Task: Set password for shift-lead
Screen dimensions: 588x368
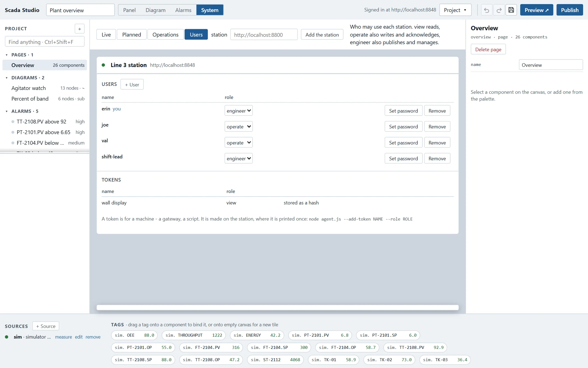Action: (403, 158)
